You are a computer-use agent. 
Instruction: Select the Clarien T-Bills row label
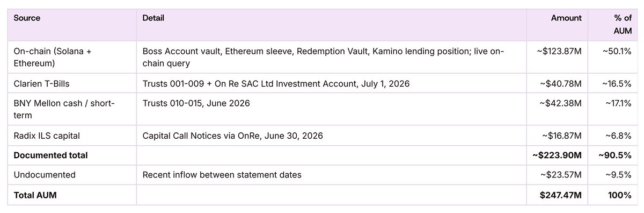[x=40, y=83]
